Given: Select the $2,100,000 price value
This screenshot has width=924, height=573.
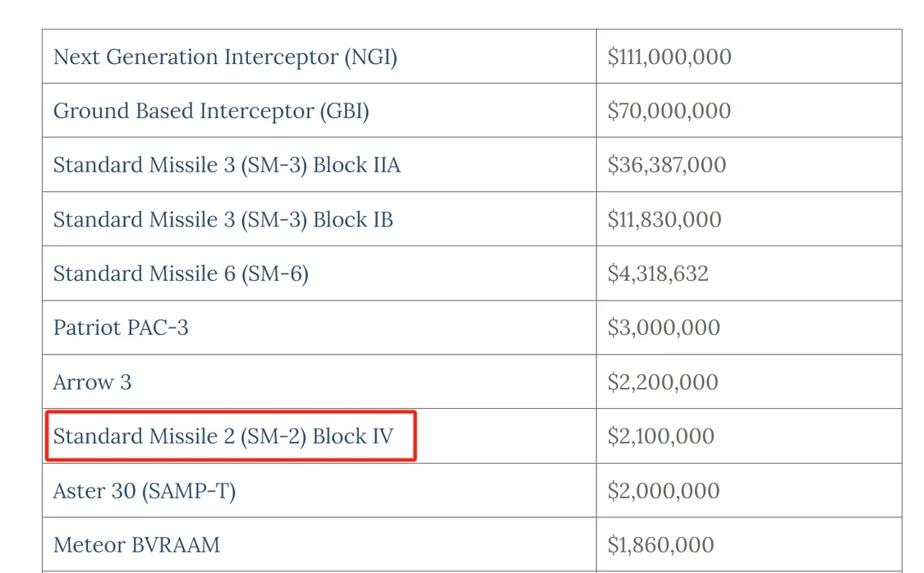Looking at the screenshot, I should point(660,436).
